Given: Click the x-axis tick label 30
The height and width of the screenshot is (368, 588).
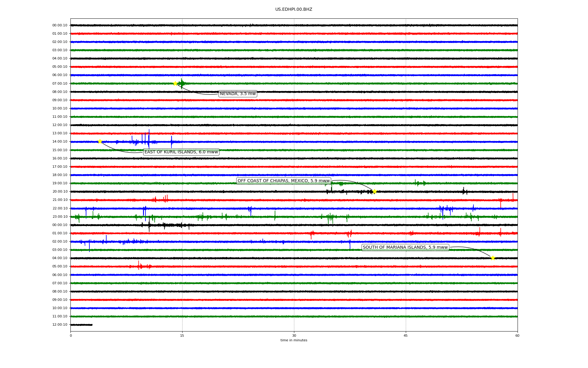Looking at the screenshot, I should pyautogui.click(x=294, y=335).
